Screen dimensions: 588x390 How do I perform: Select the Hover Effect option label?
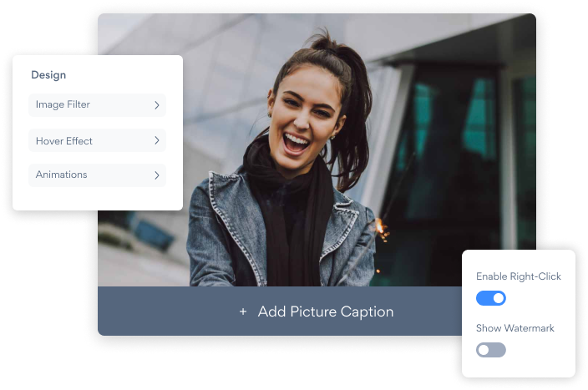64,141
